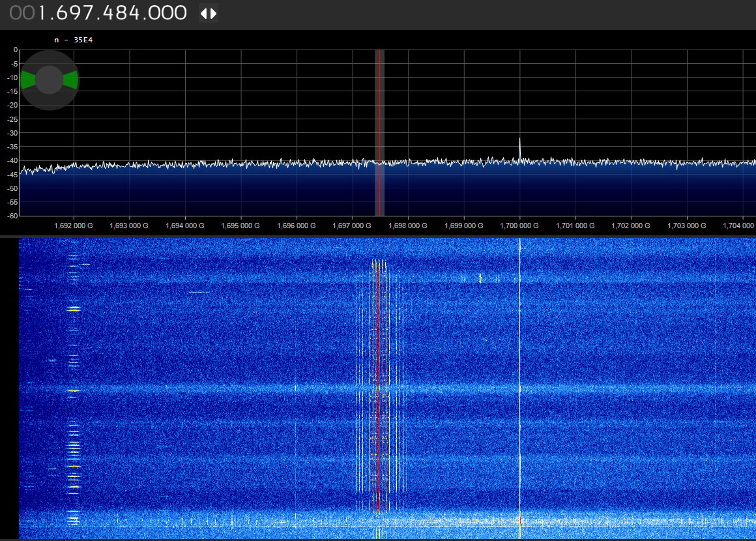The width and height of the screenshot is (756, 541).
Task: Click the dimmed leading '00' digits of the frequency
Action: (22, 13)
